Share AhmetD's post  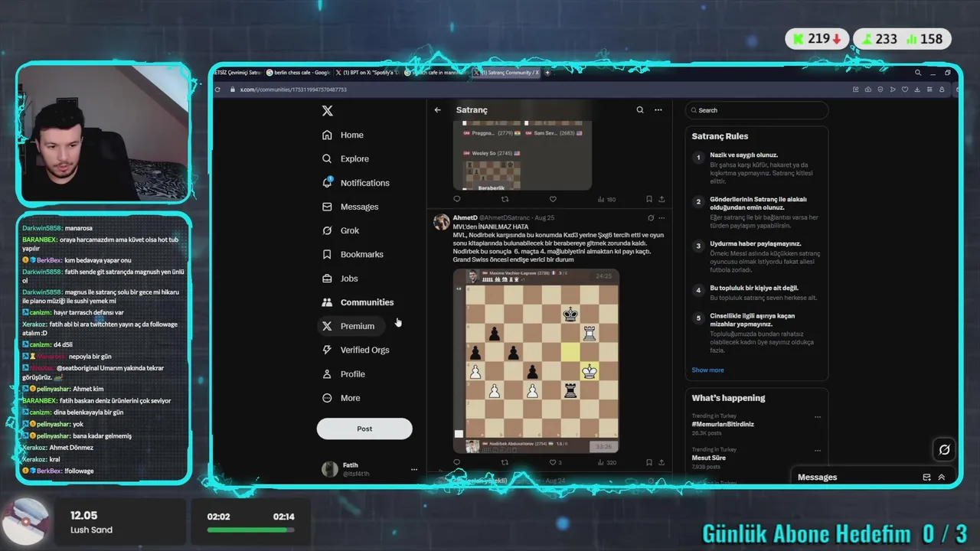pyautogui.click(x=661, y=462)
